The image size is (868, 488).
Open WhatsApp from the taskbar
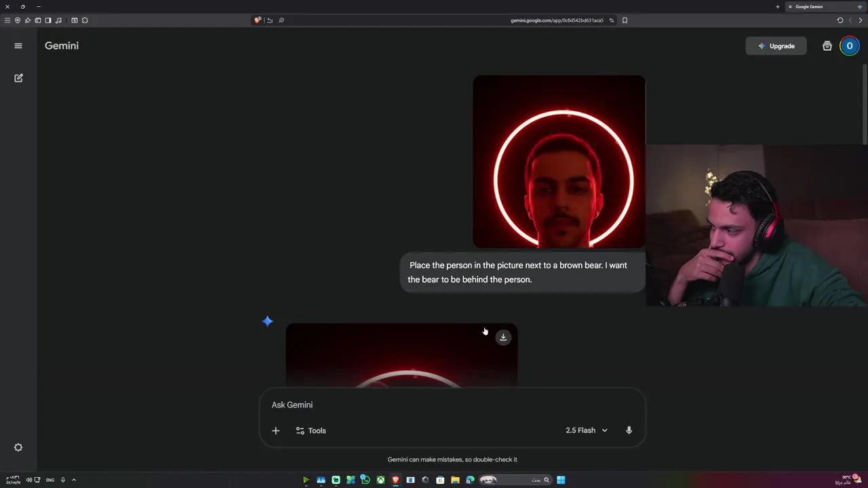(x=365, y=480)
